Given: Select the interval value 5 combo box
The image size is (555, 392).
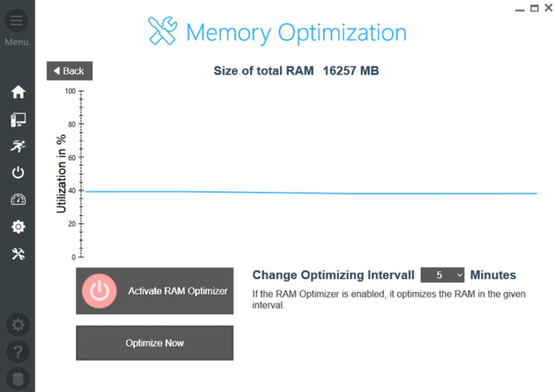Looking at the screenshot, I should (442, 275).
